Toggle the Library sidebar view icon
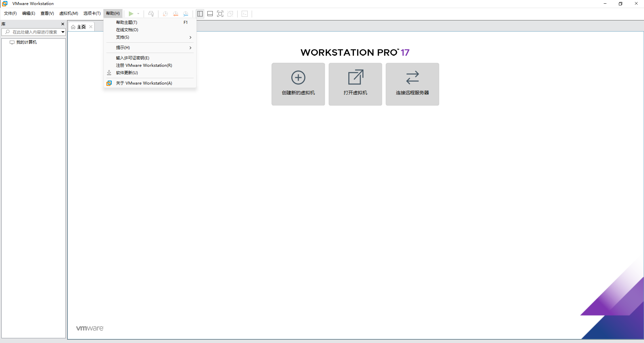Viewport: 644px width, 343px height. click(x=200, y=14)
